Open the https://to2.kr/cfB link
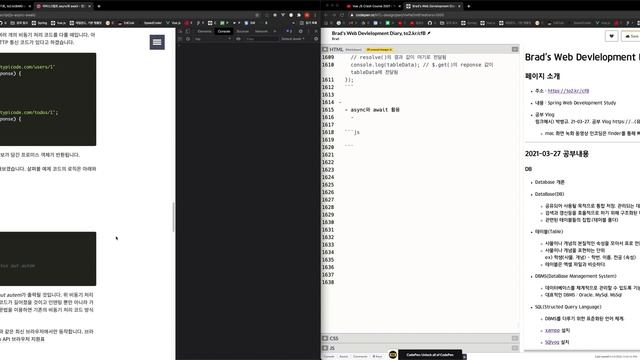 pyautogui.click(x=568, y=91)
